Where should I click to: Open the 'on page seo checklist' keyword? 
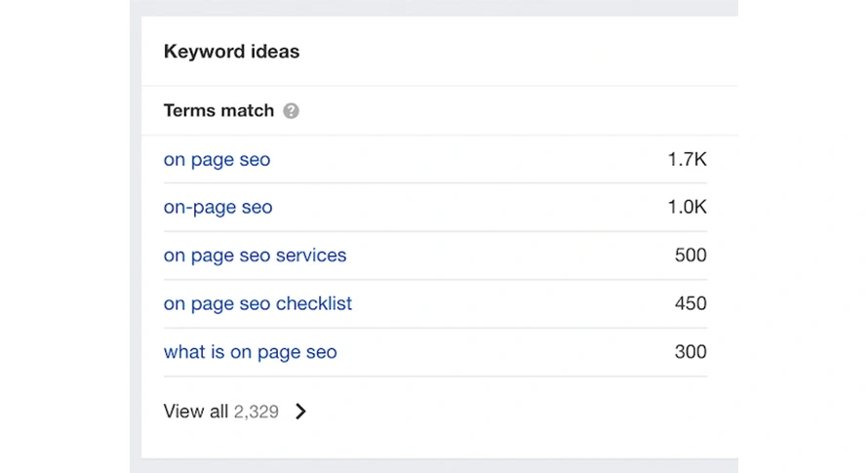click(258, 303)
